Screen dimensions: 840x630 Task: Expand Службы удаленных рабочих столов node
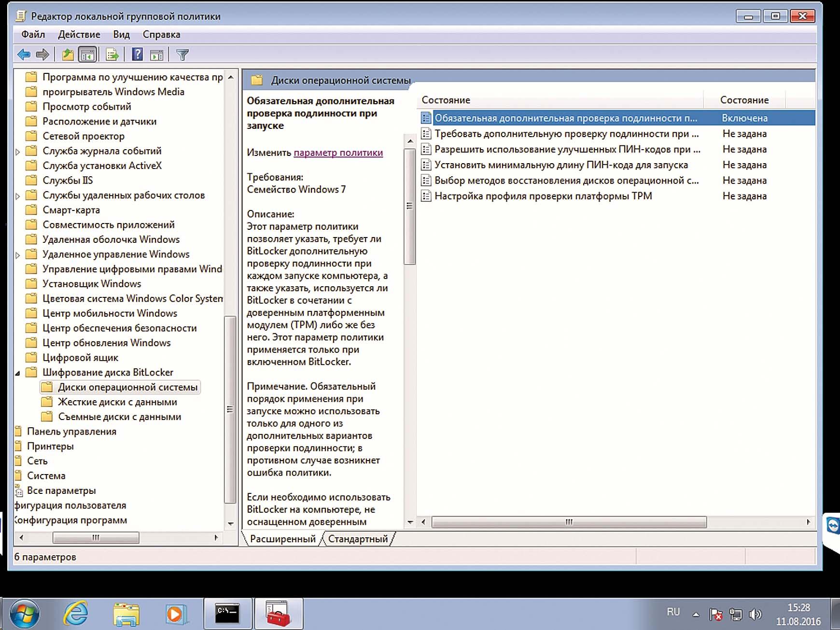(x=18, y=196)
